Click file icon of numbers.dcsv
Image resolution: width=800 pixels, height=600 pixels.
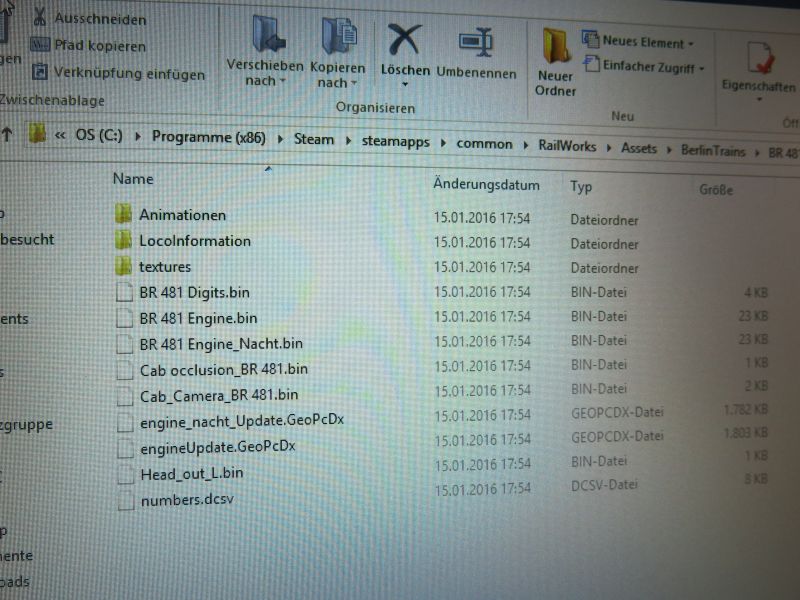(x=126, y=501)
